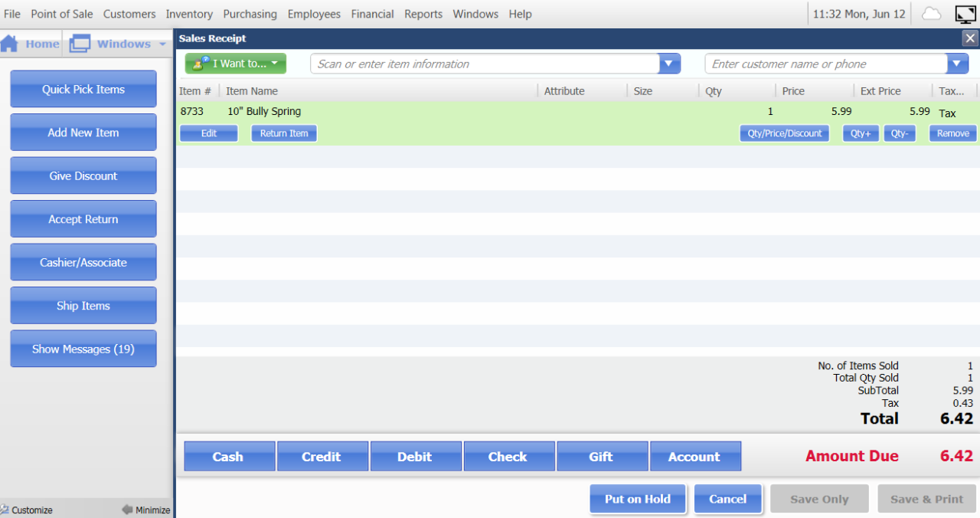Open the customer lookup dropdown
The image size is (980, 518).
click(x=956, y=64)
